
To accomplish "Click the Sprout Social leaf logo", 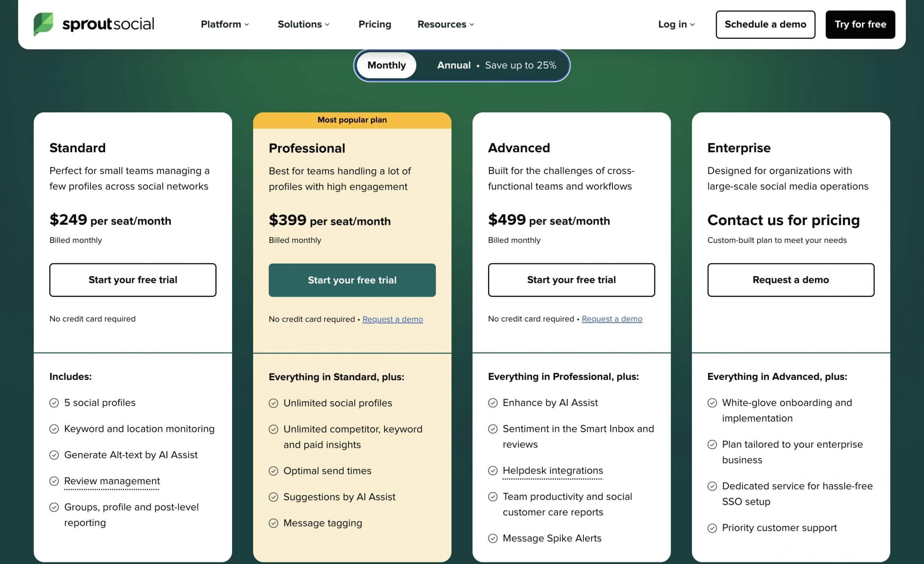I will [43, 24].
